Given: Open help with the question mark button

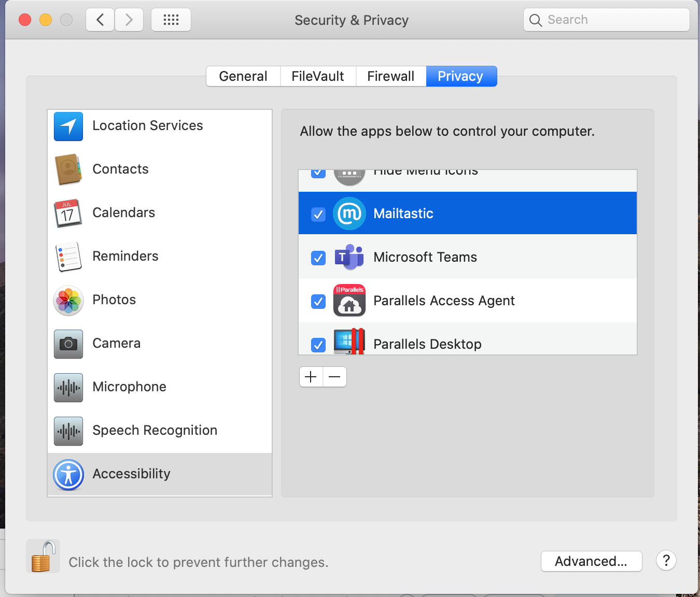Looking at the screenshot, I should point(666,560).
